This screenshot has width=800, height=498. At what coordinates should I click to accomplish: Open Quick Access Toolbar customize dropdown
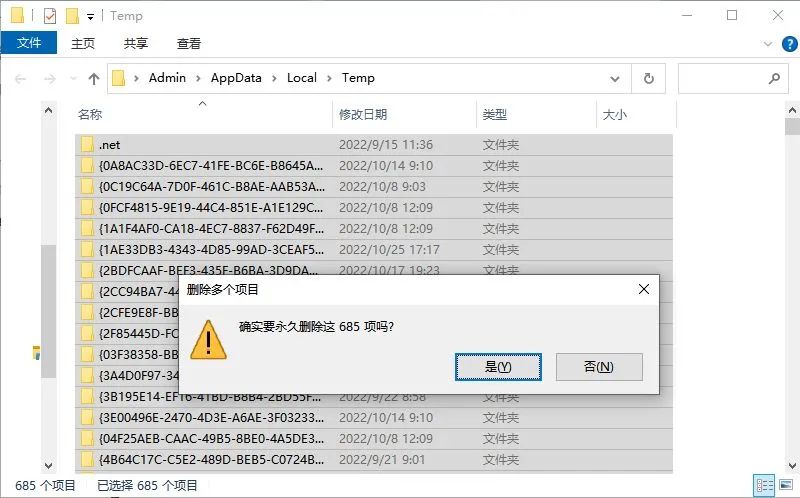(x=90, y=17)
